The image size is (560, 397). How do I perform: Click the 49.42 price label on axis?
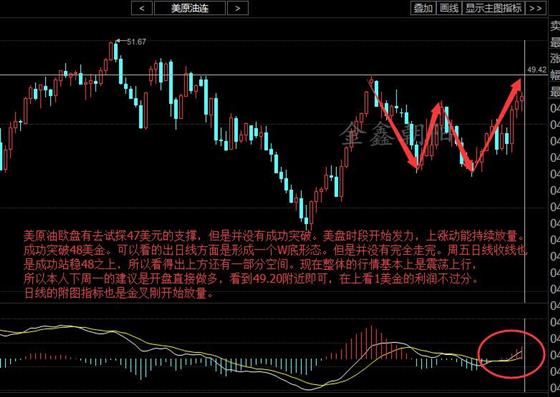(x=537, y=70)
